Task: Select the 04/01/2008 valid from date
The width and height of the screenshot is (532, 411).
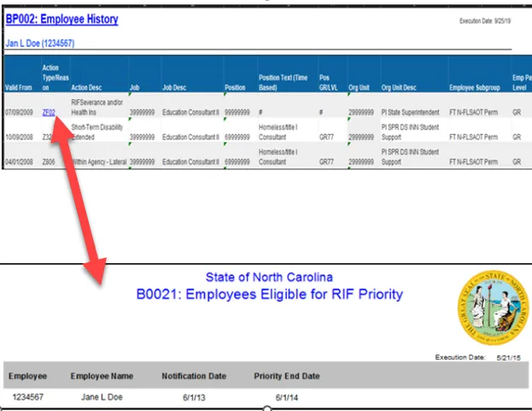Action: click(19, 161)
